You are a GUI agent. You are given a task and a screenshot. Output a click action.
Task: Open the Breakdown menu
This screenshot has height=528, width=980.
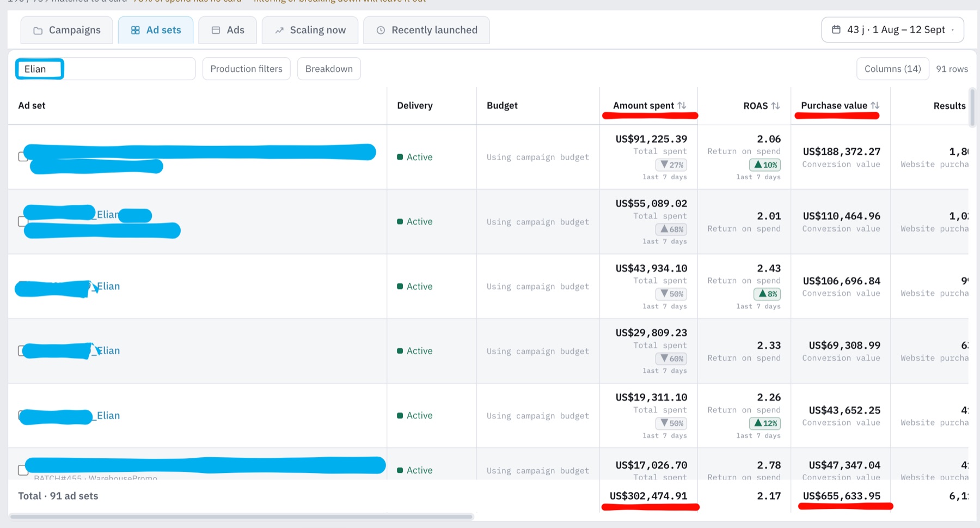tap(329, 69)
